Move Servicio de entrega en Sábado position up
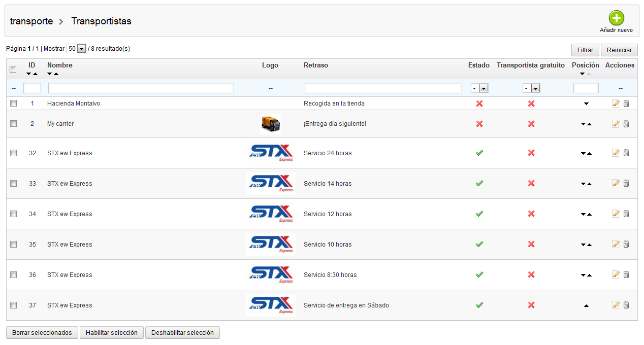The image size is (644, 345). (x=586, y=305)
